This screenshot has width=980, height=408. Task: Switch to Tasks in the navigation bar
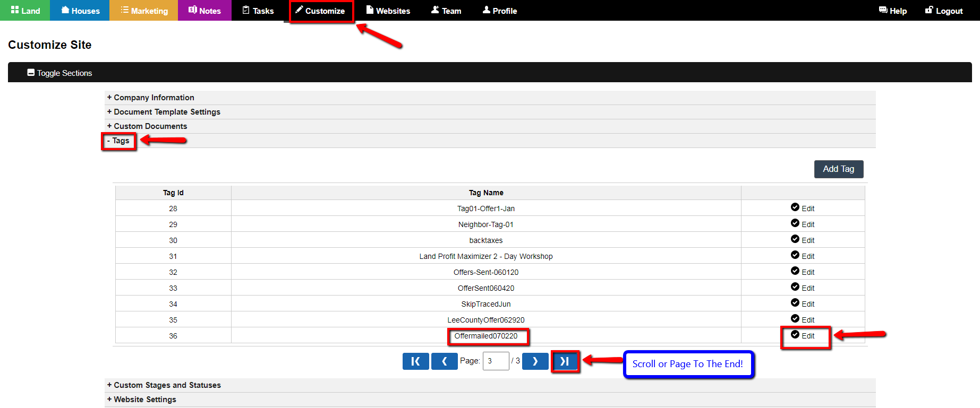click(258, 11)
